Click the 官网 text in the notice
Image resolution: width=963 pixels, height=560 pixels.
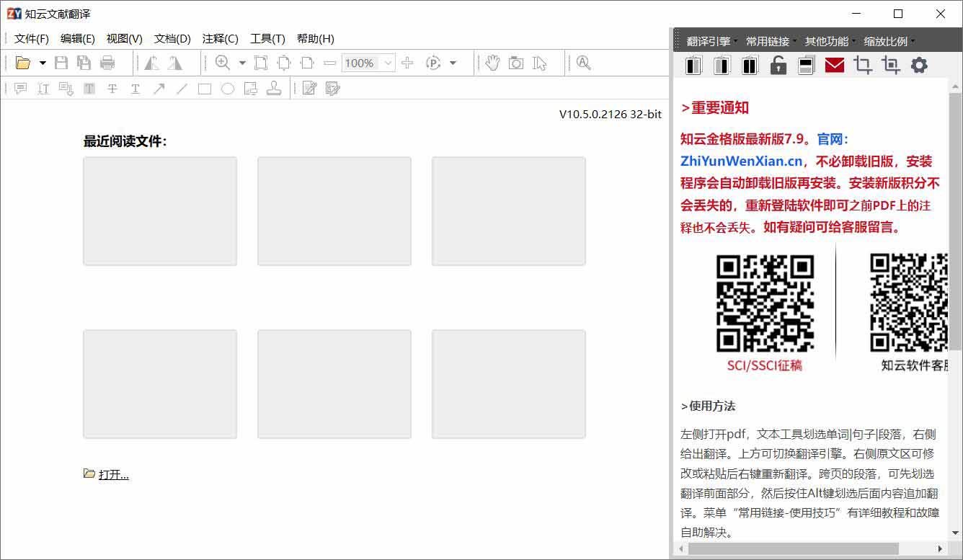click(x=829, y=139)
